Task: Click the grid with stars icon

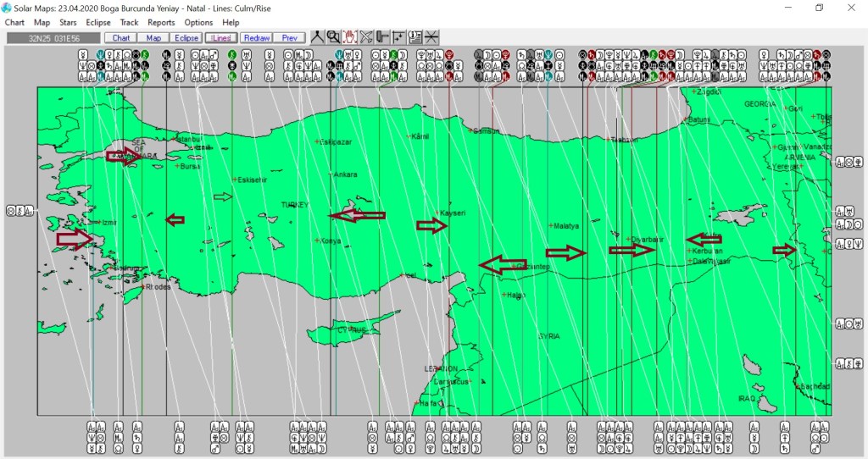Action: (x=398, y=37)
